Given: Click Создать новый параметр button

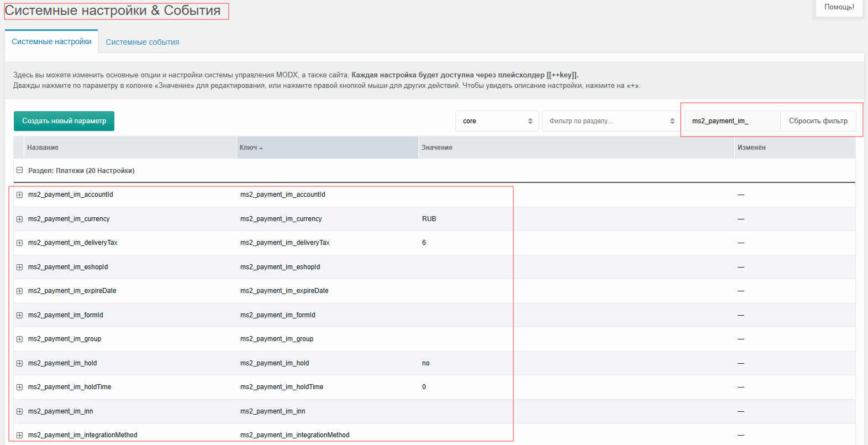Looking at the screenshot, I should point(64,121).
